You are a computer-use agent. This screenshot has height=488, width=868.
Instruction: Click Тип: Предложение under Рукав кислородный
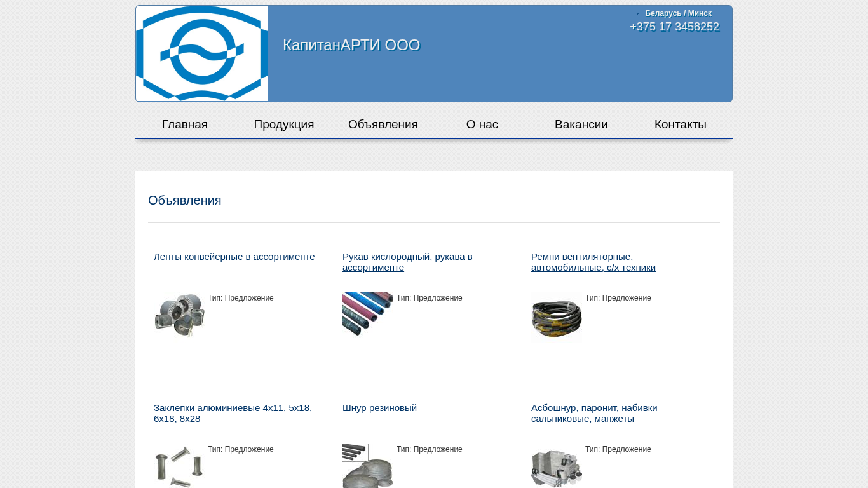(430, 298)
